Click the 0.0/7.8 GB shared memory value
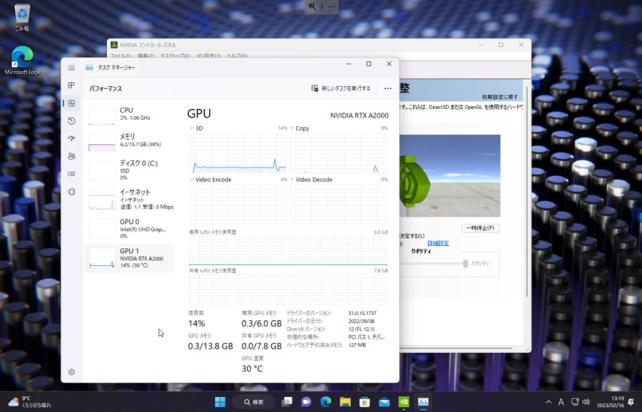 [262, 346]
